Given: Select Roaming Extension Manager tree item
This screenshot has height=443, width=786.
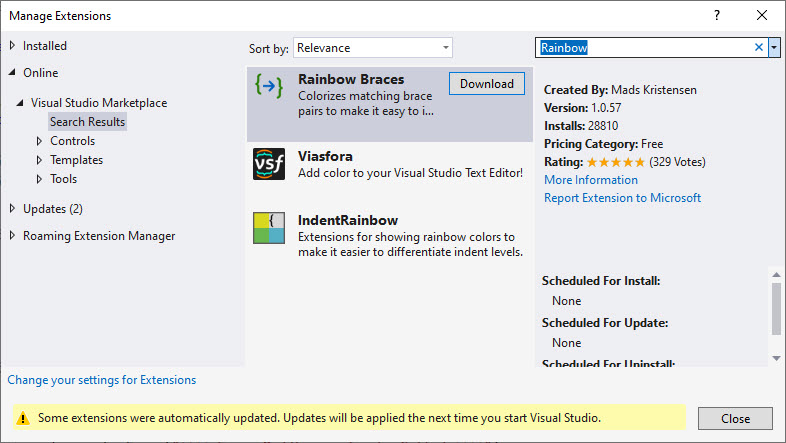Looking at the screenshot, I should (x=99, y=236).
